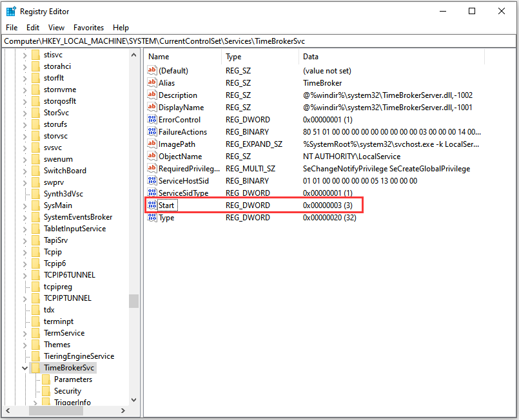Screen dimensions: 519x420
Task: Click the SysMain folder icon
Action: pyautogui.click(x=35, y=205)
